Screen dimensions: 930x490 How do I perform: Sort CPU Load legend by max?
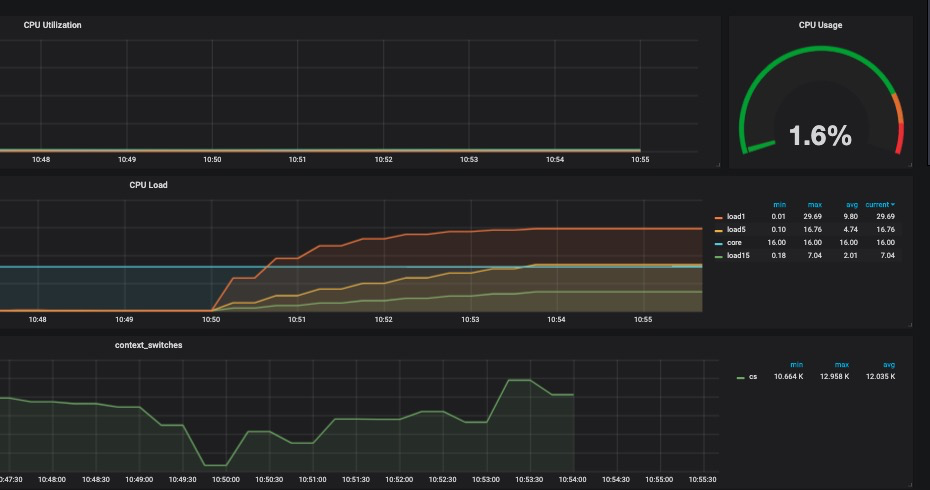click(x=814, y=205)
